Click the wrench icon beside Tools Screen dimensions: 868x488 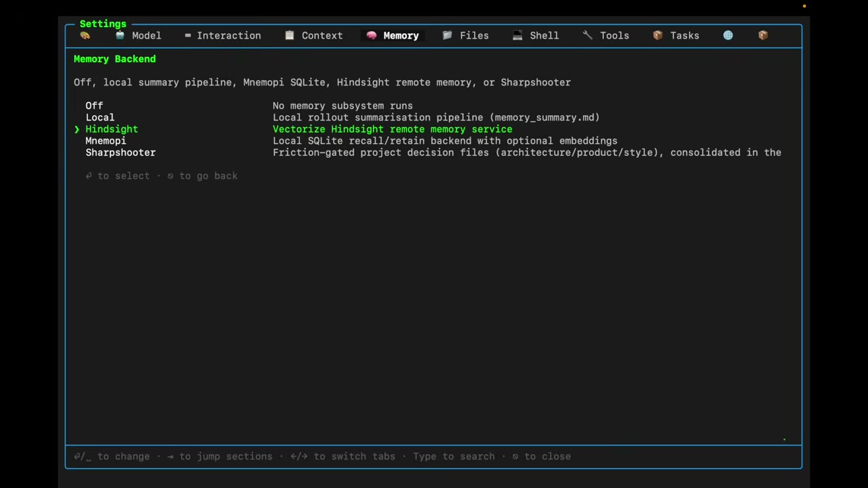pyautogui.click(x=587, y=35)
